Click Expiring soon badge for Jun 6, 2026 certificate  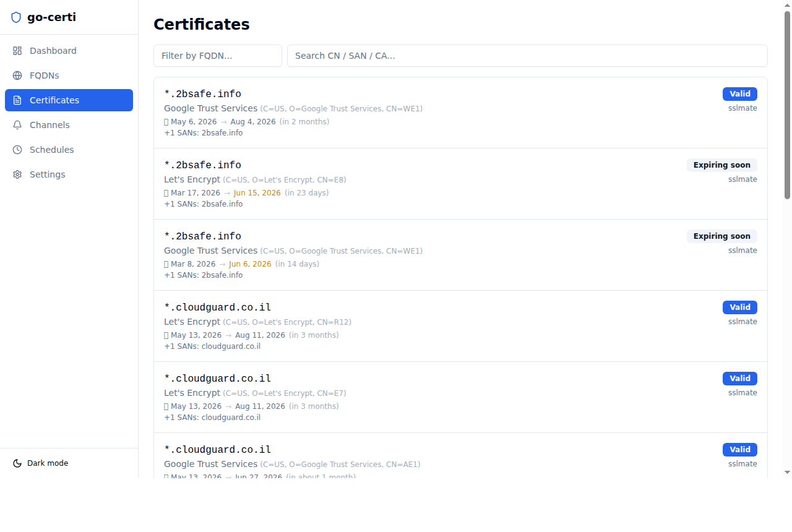coord(722,236)
